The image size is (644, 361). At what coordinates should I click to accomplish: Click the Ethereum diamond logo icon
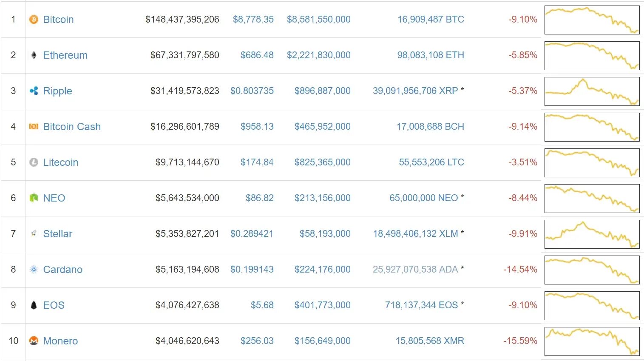click(34, 55)
